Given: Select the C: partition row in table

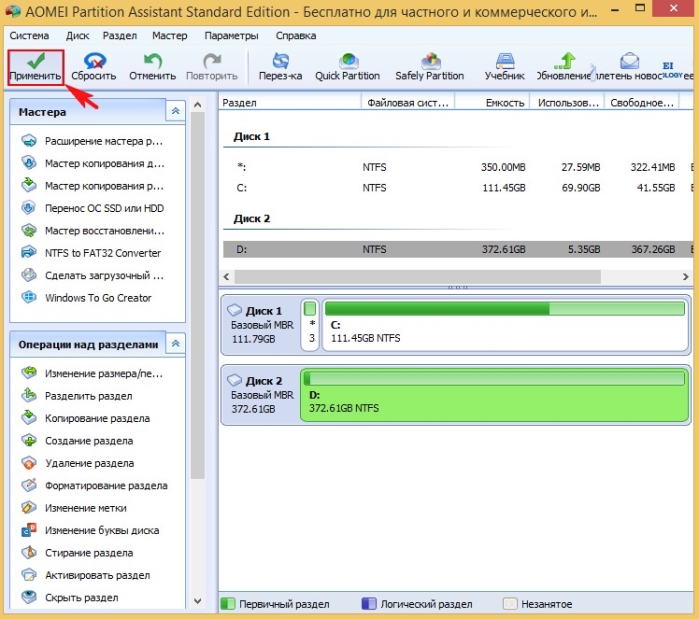Looking at the screenshot, I should pyautogui.click(x=457, y=188).
